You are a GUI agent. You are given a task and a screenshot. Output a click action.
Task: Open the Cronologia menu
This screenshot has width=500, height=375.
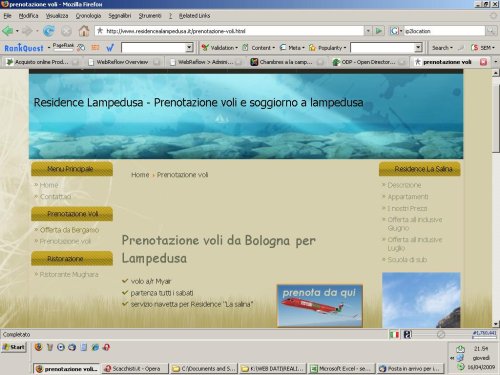coord(88,16)
